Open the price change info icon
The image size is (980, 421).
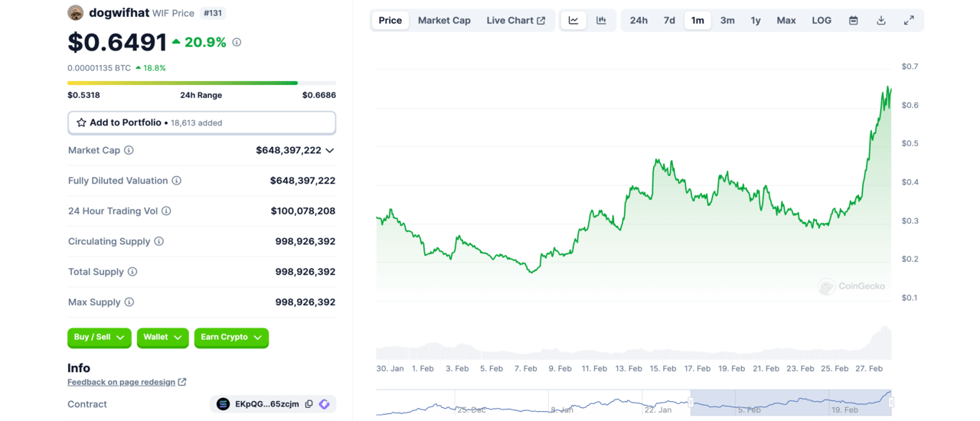[237, 42]
